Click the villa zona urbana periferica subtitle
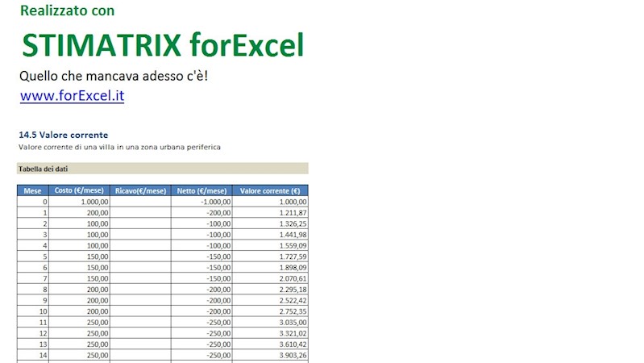The width and height of the screenshot is (644, 363). coord(119,147)
